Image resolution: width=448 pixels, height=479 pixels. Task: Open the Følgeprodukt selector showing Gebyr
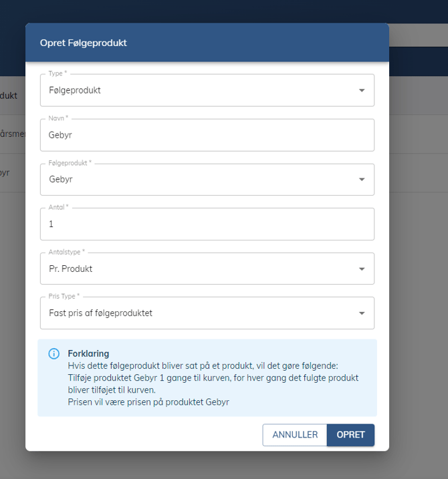(201, 180)
